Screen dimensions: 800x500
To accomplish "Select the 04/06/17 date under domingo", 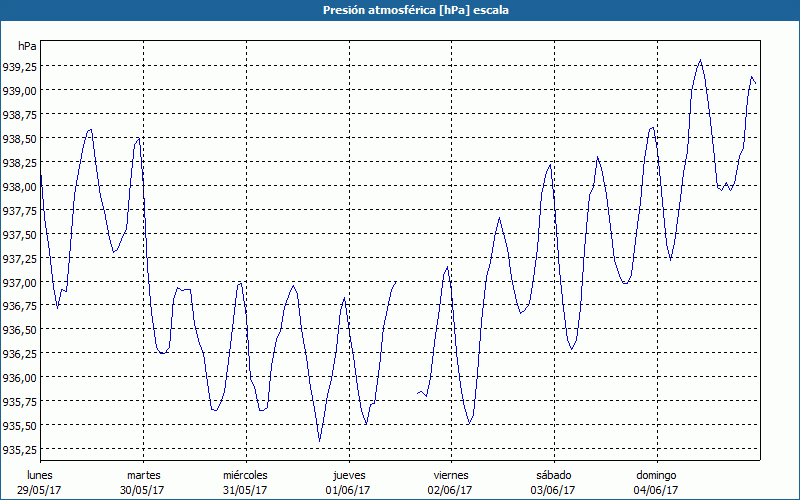I will (656, 490).
